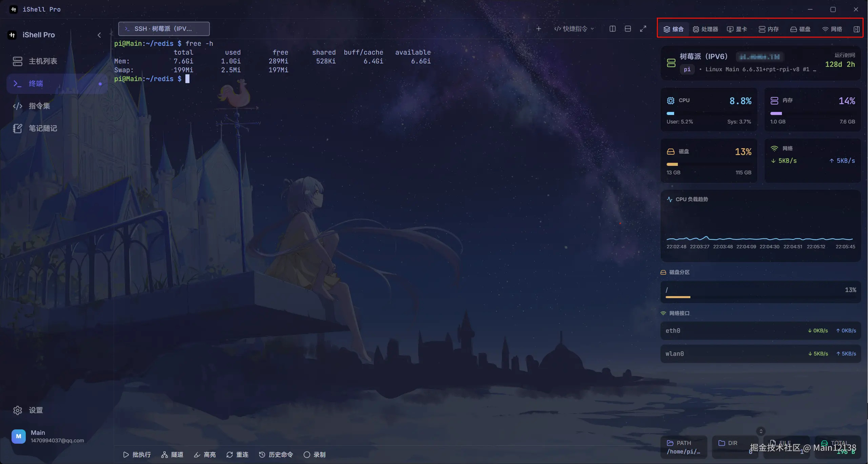The width and height of the screenshot is (868, 464).
Task: Select the SSH 树莓派 session tab
Action: coord(164,29)
